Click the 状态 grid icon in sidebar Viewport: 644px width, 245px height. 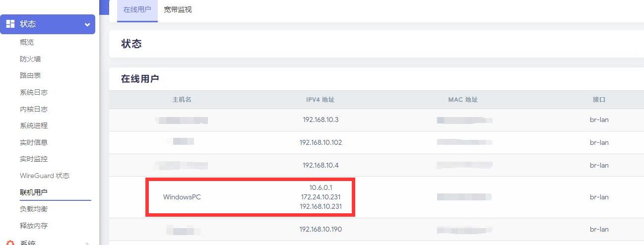(x=10, y=24)
